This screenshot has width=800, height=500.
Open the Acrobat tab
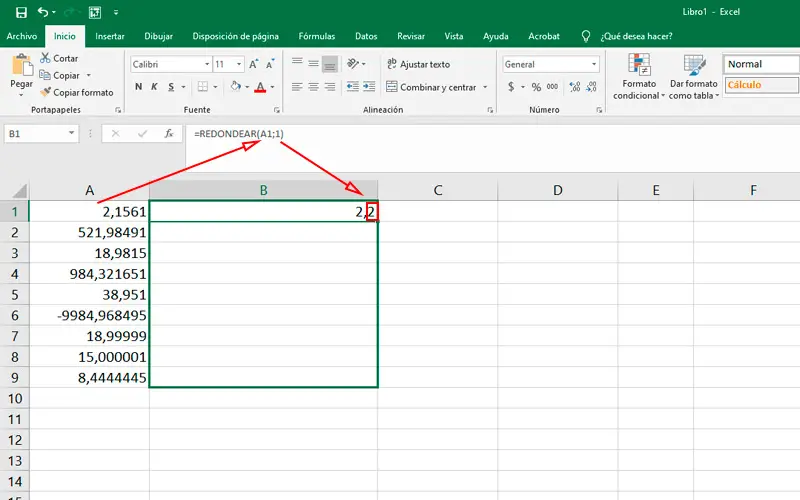click(x=544, y=36)
